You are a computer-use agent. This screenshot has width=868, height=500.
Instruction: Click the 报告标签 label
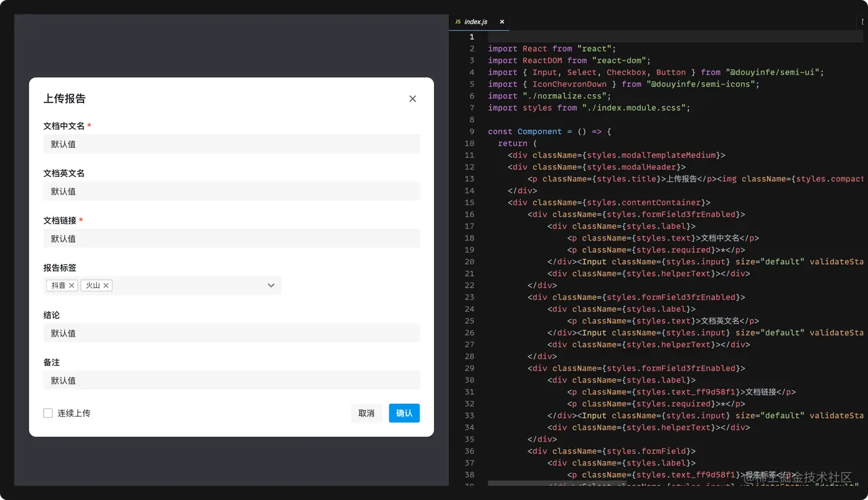point(60,268)
